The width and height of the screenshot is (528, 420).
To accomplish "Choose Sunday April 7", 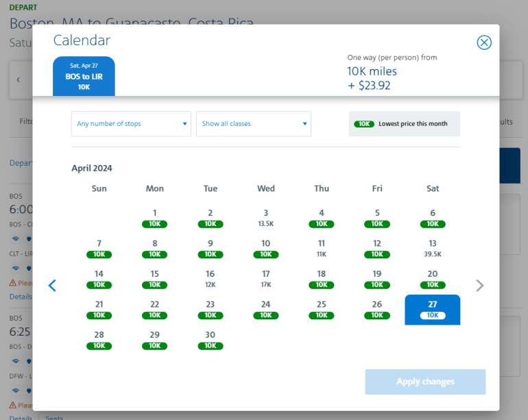I will tap(99, 247).
